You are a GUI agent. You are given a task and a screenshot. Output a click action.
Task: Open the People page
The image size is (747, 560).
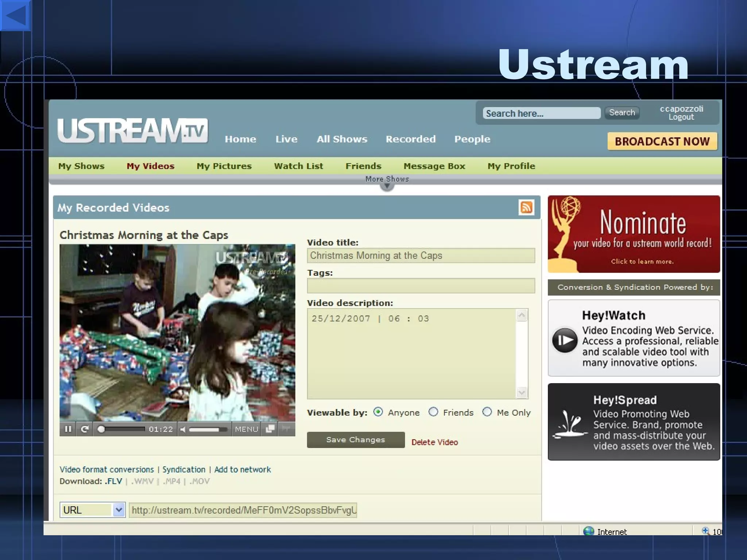coord(472,139)
